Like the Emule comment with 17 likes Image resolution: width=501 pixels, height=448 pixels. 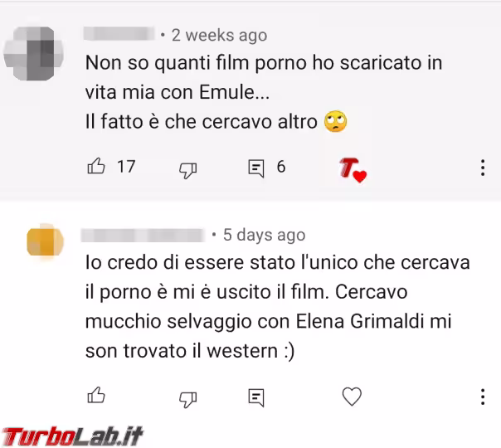[x=96, y=166]
